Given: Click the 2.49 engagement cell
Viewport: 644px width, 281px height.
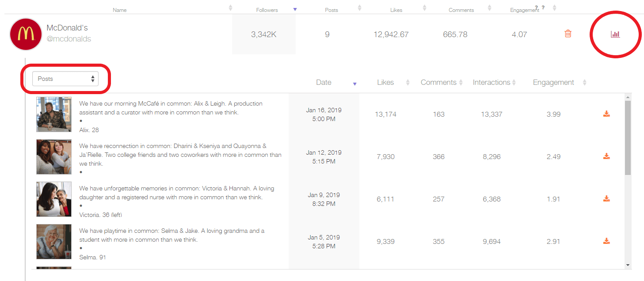Looking at the screenshot, I should [553, 157].
